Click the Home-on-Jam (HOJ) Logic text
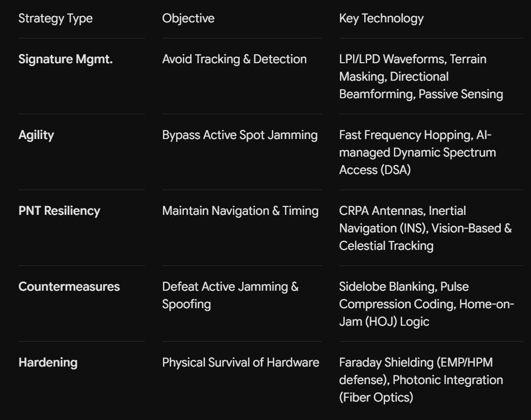This screenshot has height=420, width=531. 427,313
